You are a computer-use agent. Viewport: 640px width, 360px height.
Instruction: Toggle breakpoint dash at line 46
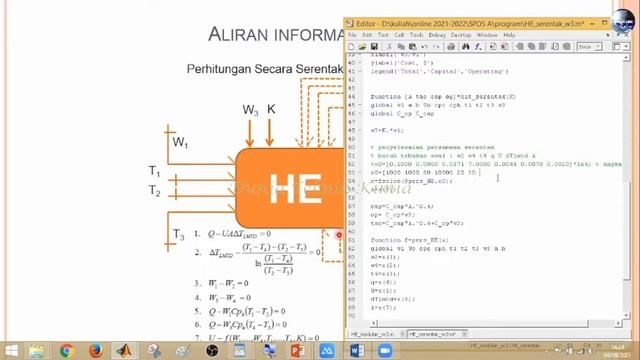[x=360, y=113]
